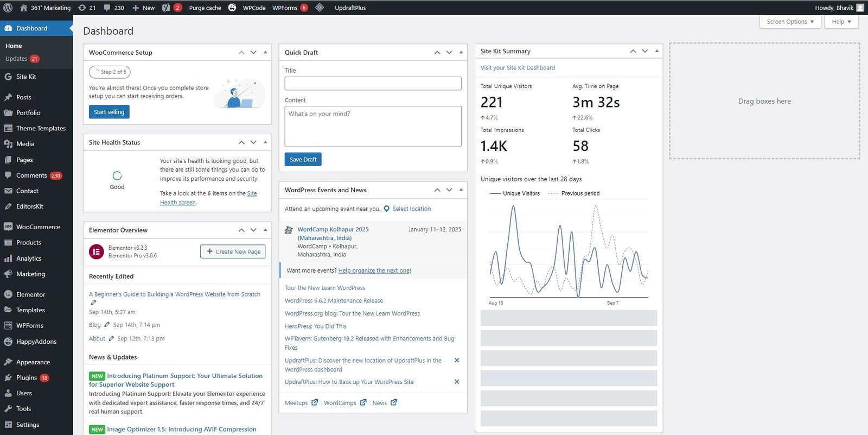Viewport: 868px width, 435px height.
Task: Click the Appearance paintbrush icon
Action: pos(8,362)
